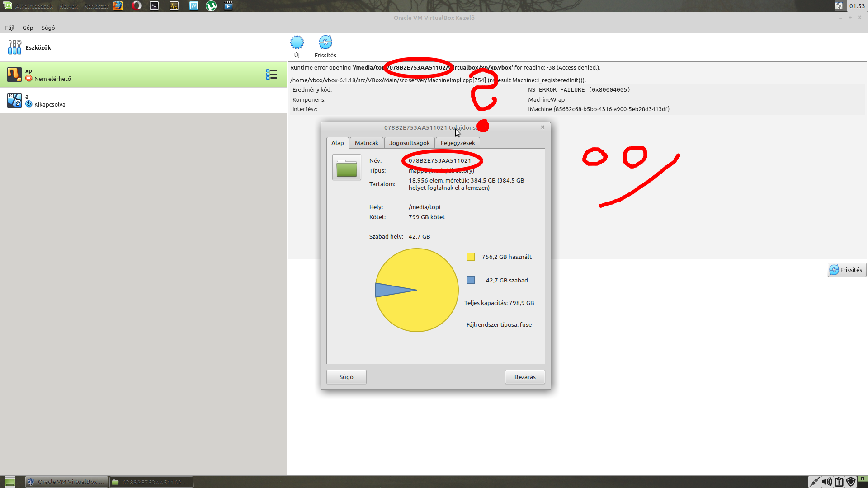The width and height of the screenshot is (868, 488).
Task: Launch uTorrent from the top panel
Action: click(211, 6)
